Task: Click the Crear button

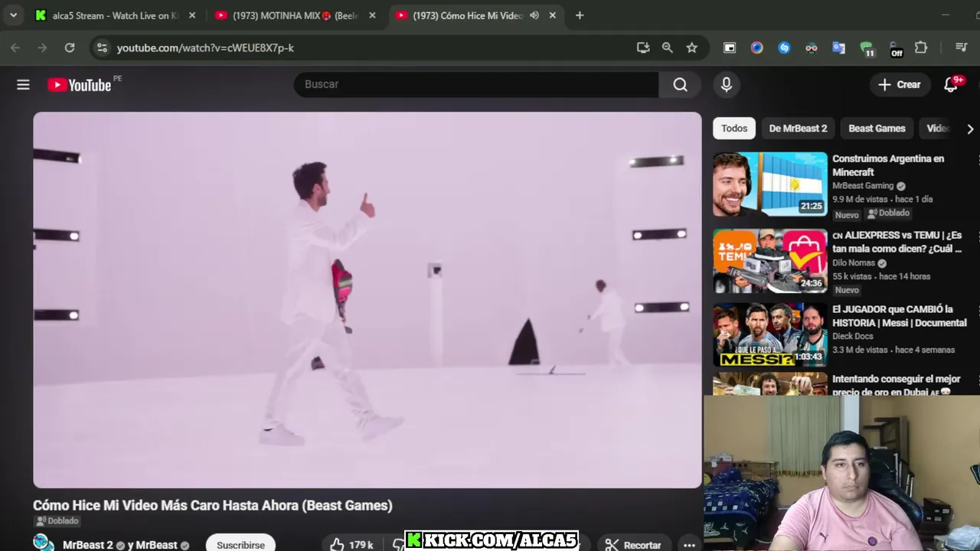Action: point(900,84)
